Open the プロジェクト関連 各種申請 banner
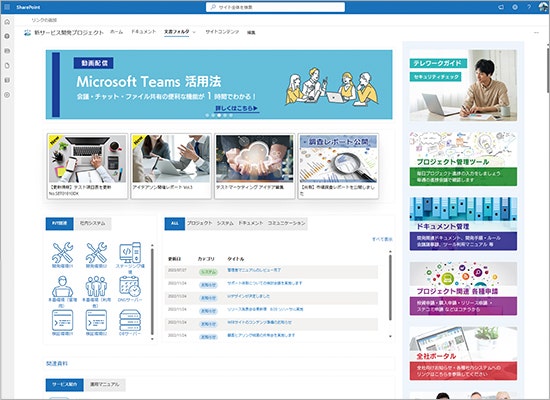This screenshot has height=400, width=550. pos(463,288)
